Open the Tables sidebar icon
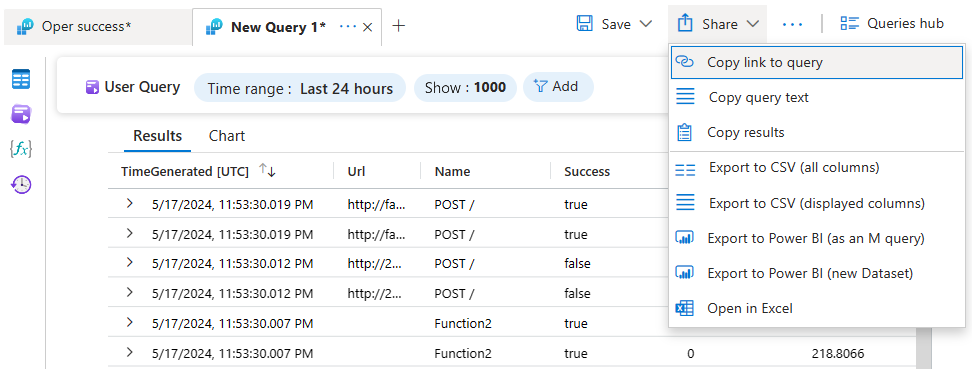The height and width of the screenshot is (369, 972). (21, 79)
